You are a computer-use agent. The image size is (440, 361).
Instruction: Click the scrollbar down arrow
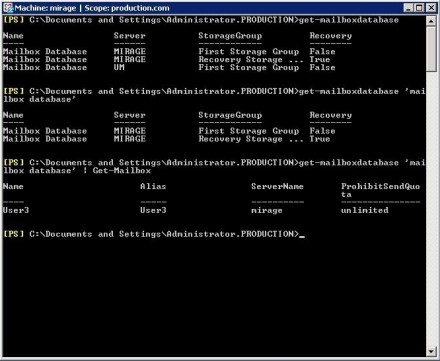(431, 351)
